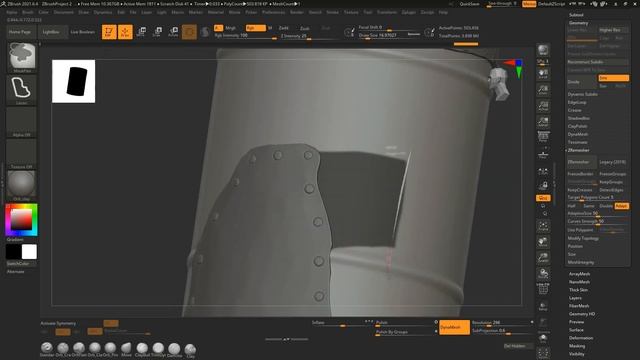Click the Divide button

pos(581,82)
